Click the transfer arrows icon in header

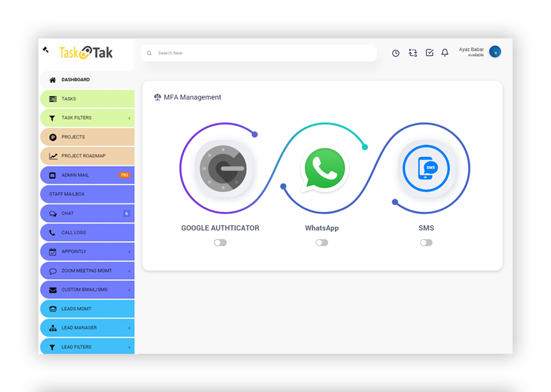[413, 53]
